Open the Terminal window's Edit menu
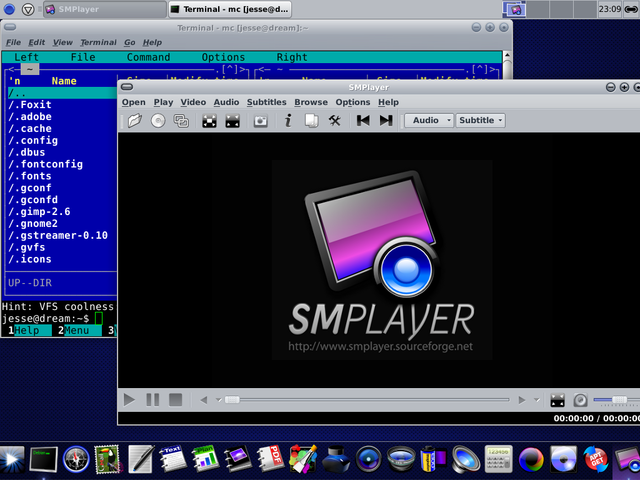 pos(37,42)
